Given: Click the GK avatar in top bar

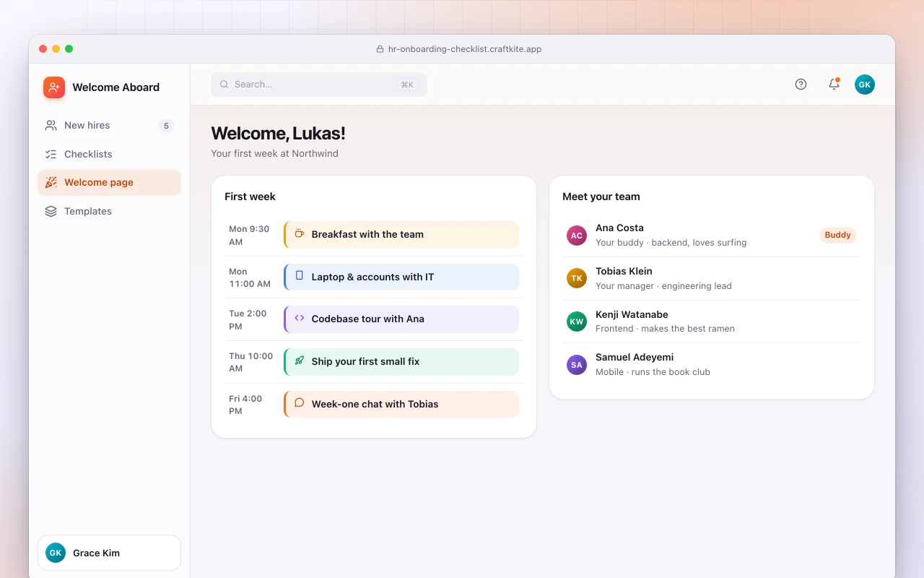Looking at the screenshot, I should (x=865, y=85).
